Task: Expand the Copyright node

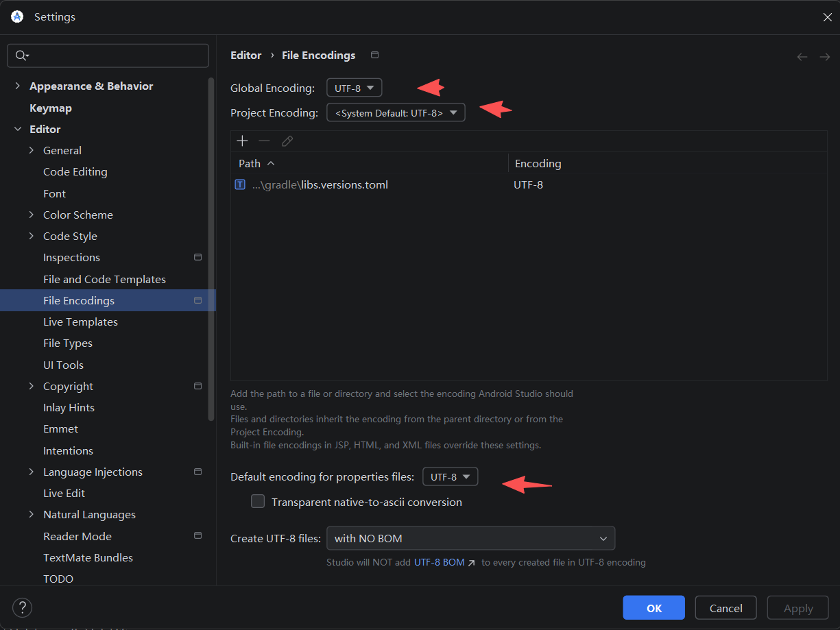Action: point(31,386)
